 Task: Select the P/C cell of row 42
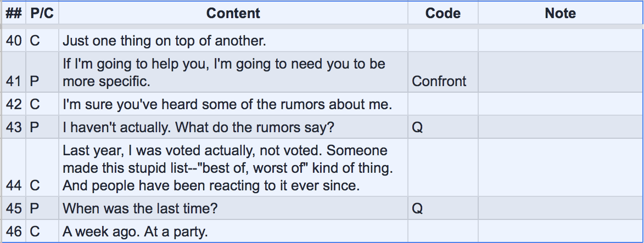pyautogui.click(x=42, y=104)
